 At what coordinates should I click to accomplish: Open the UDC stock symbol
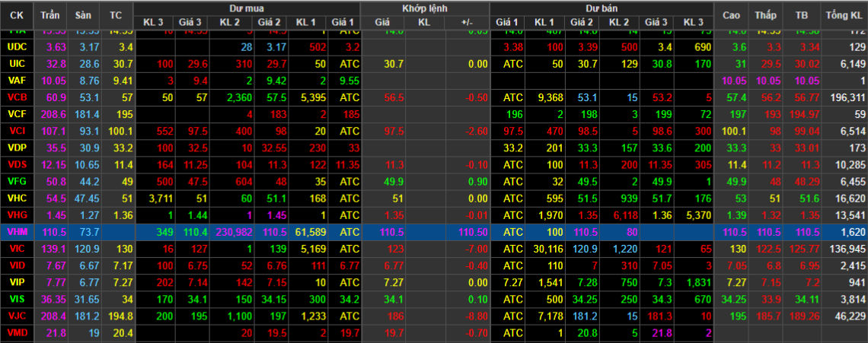[x=17, y=46]
